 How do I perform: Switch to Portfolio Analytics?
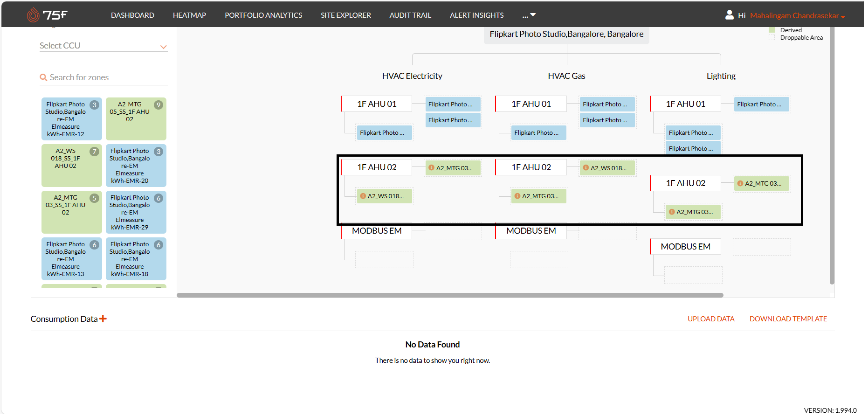(263, 15)
